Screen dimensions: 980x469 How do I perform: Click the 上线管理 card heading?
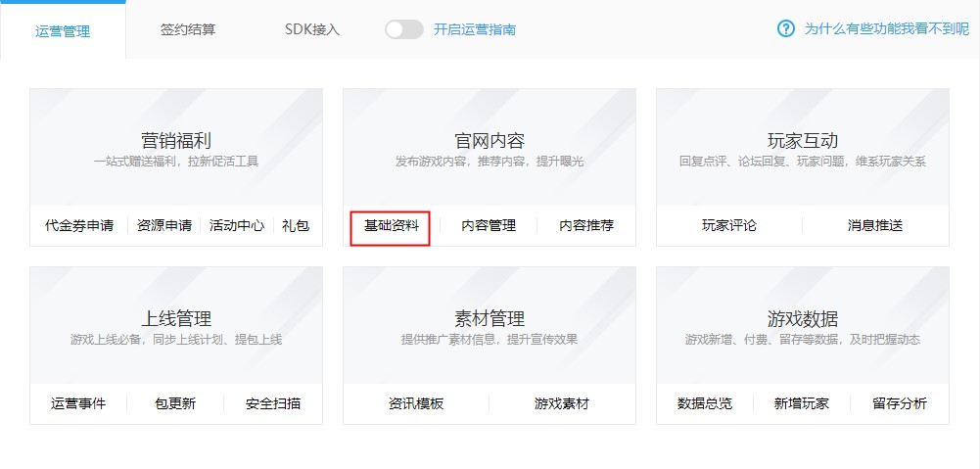pyautogui.click(x=176, y=318)
